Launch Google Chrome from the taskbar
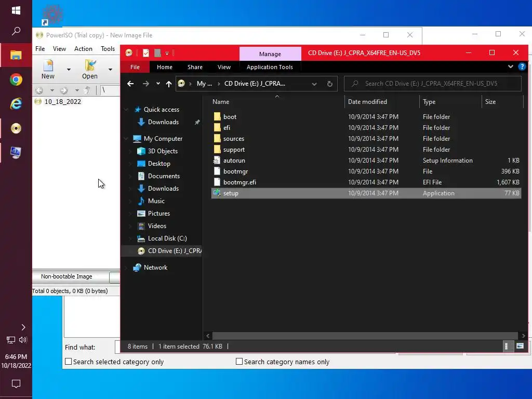Screen dimensions: 532x399 click(16, 79)
